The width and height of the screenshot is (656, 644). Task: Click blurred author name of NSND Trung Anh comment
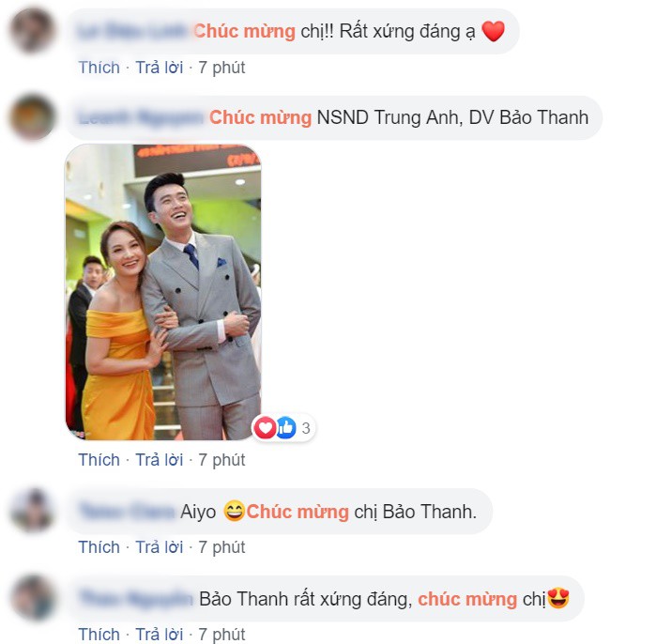point(141,117)
